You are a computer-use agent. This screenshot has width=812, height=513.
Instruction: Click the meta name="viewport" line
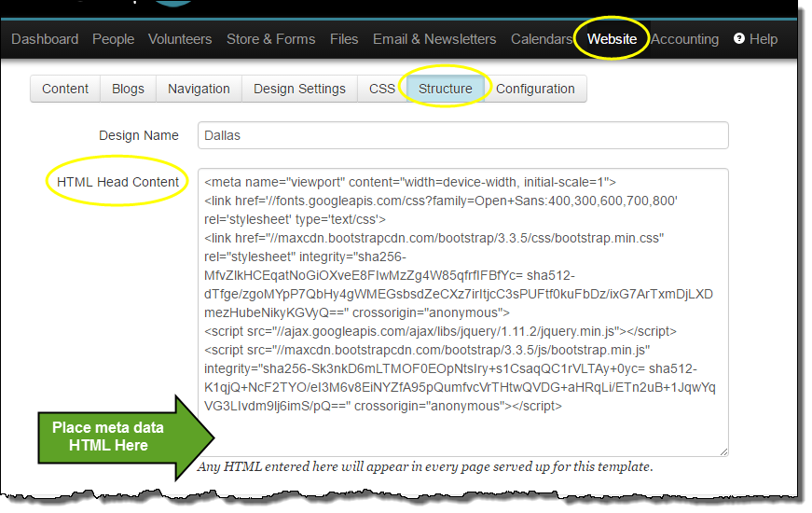click(410, 183)
